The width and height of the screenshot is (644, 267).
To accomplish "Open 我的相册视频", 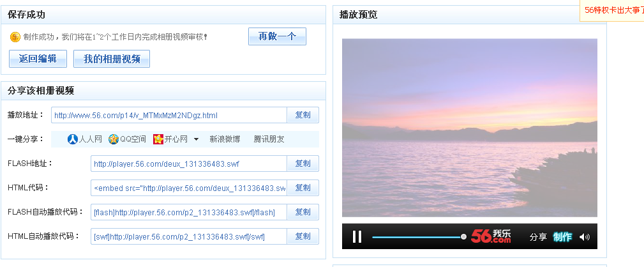I will click(112, 59).
